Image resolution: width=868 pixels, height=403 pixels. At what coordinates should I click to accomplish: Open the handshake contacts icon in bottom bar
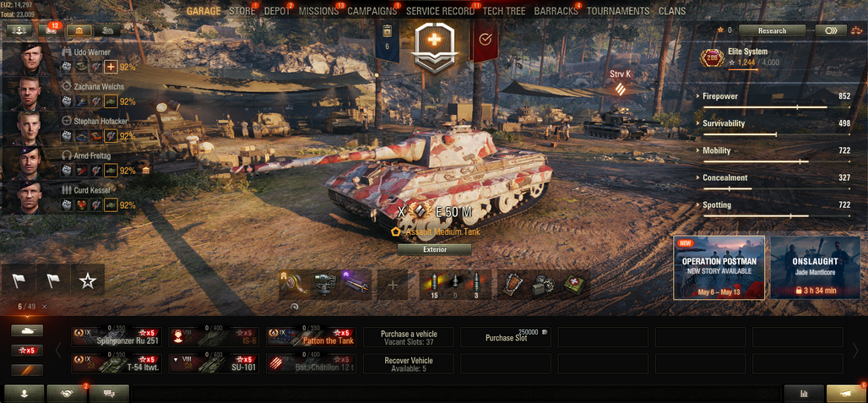(x=67, y=394)
